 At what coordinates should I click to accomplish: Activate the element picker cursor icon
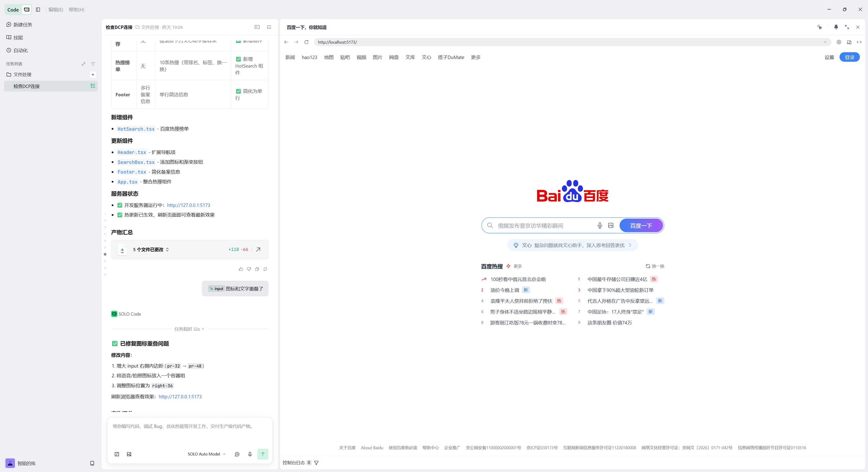[819, 27]
